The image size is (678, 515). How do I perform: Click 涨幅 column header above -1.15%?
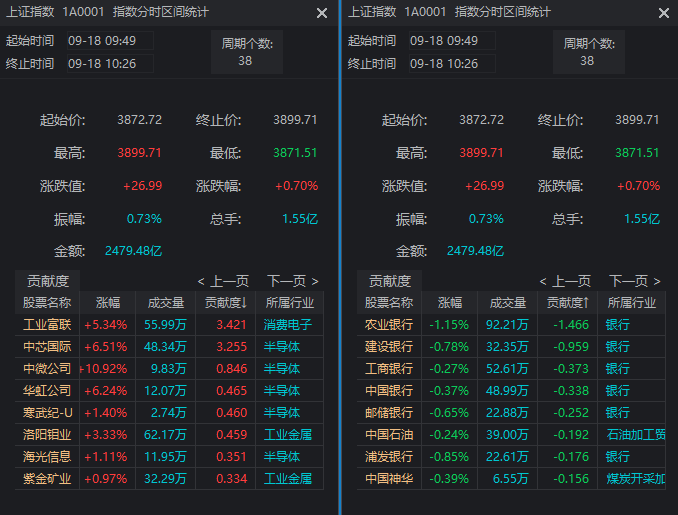tap(449, 302)
